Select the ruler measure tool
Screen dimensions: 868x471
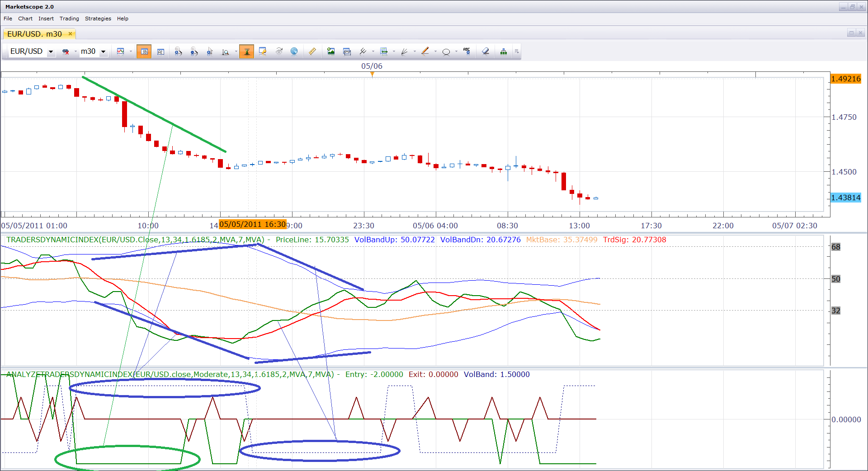pyautogui.click(x=312, y=52)
